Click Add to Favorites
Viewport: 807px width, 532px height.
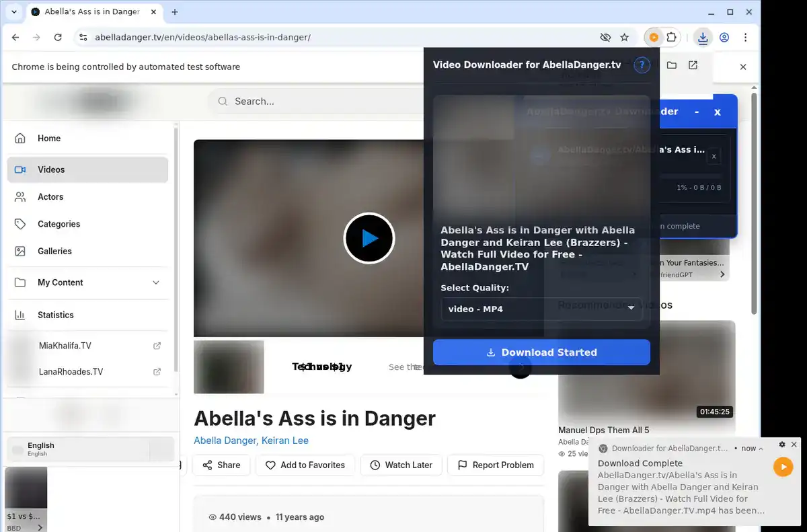coord(305,465)
